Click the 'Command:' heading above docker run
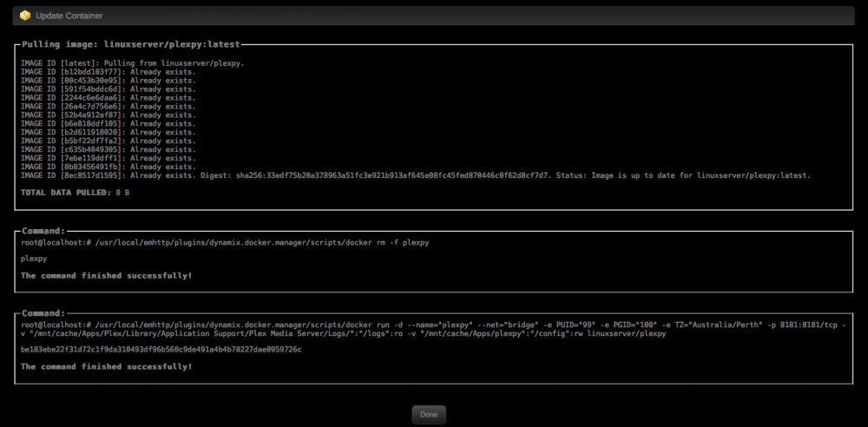Screen dimensions: 868x427 (43, 313)
